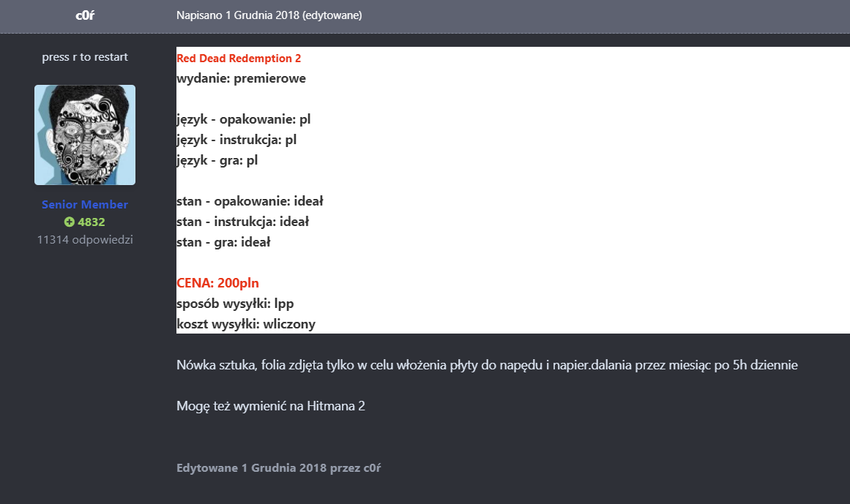Click the wydanie: premierowe line
Viewport: 850px width, 504px height.
(241, 78)
